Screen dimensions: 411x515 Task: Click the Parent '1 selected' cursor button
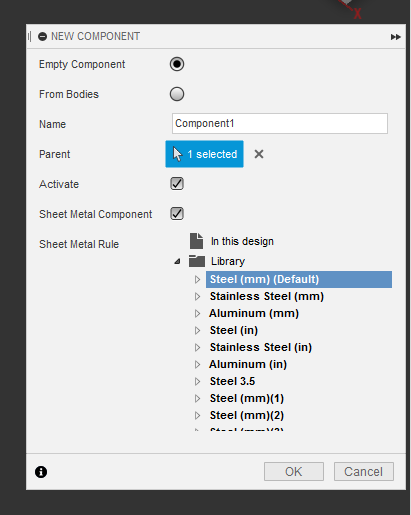(204, 154)
